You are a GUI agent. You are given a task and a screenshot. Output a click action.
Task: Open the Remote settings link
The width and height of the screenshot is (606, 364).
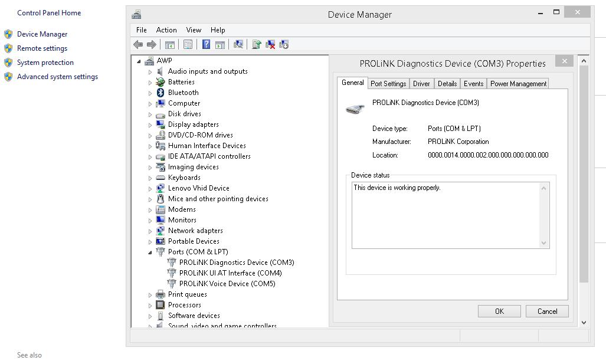pyautogui.click(x=42, y=48)
